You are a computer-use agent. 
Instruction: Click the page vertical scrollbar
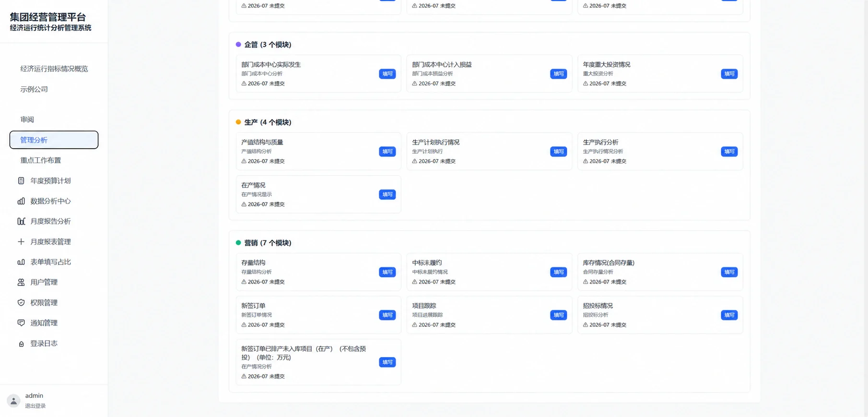click(866, 208)
